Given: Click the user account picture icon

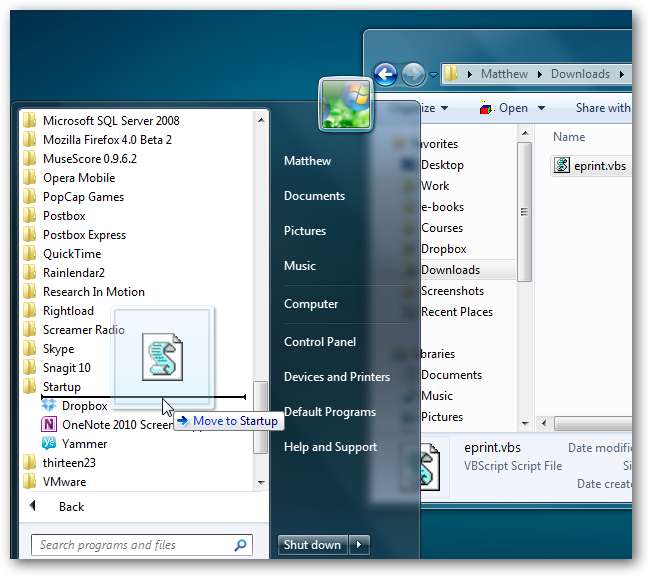Looking at the screenshot, I should (344, 104).
